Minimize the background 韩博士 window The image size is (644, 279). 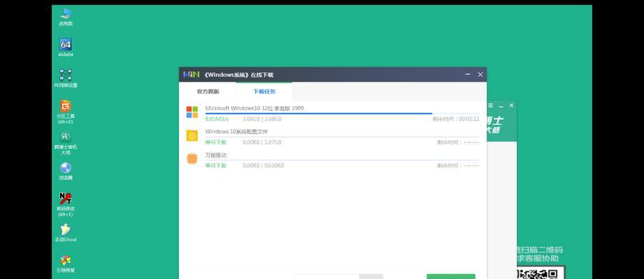(501, 106)
